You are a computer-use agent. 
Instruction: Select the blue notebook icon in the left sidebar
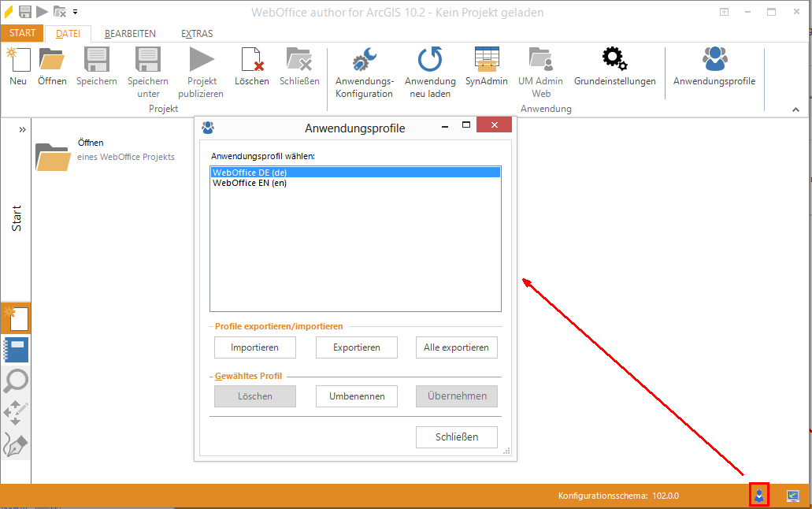(x=17, y=350)
